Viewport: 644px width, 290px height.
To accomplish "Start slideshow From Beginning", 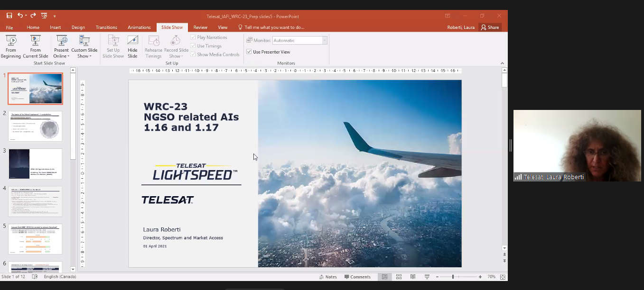I will pos(10,46).
